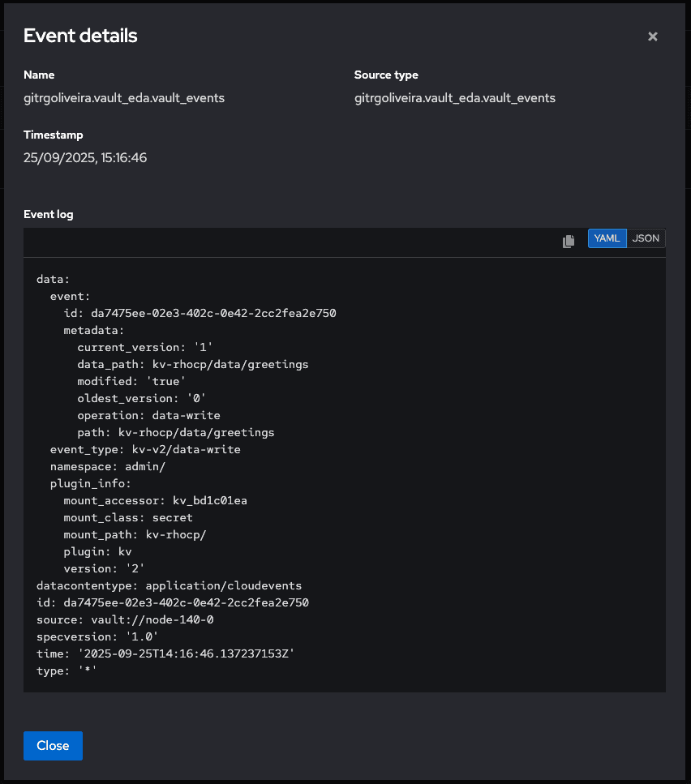Screen dimensions: 691x784
Task: Switch event log view to JSON
Action: (x=646, y=238)
